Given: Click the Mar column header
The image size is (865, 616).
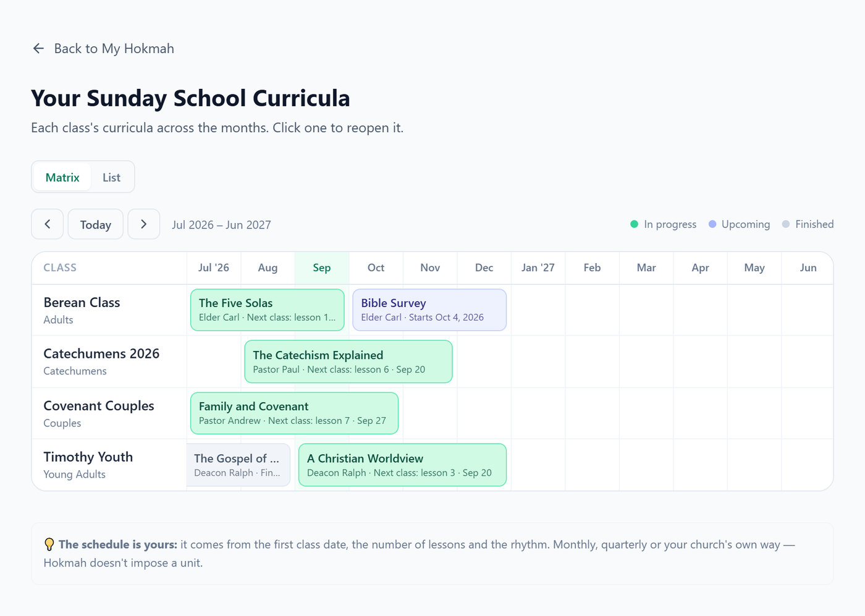Looking at the screenshot, I should (x=646, y=268).
